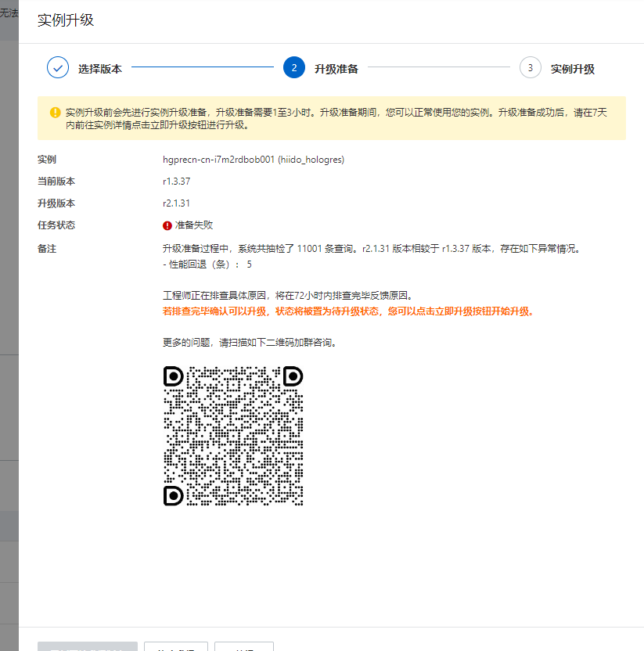Click the step 2 circle icon
The height and width of the screenshot is (651, 644).
[294, 67]
